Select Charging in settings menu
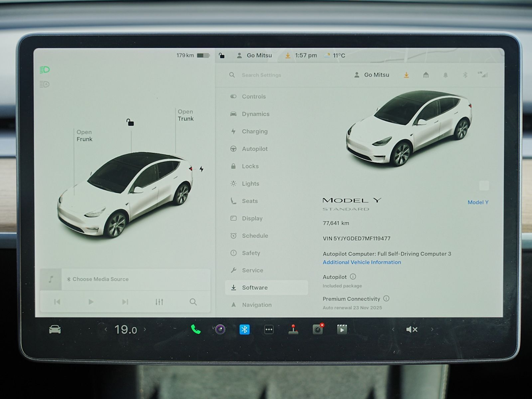The image size is (532, 399). 254,131
